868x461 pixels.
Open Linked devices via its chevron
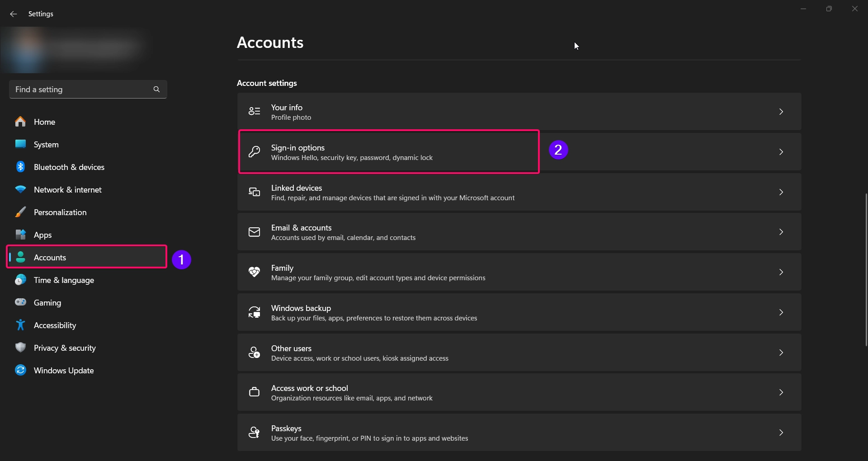[x=781, y=192]
